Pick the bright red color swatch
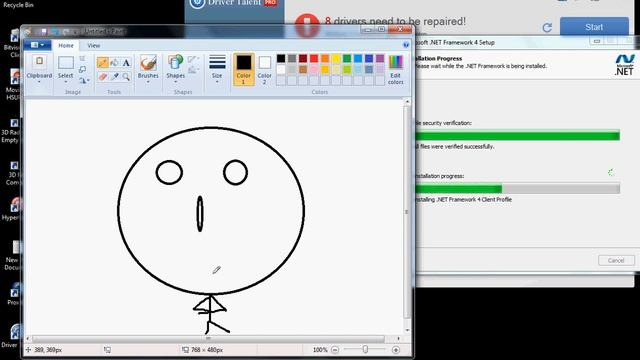Screen dimensions: 640x360 (x=314, y=59)
